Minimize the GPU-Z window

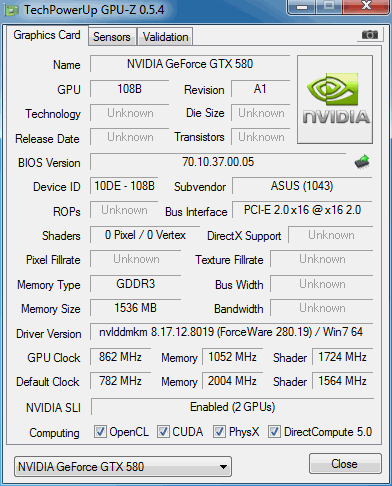(302, 7)
